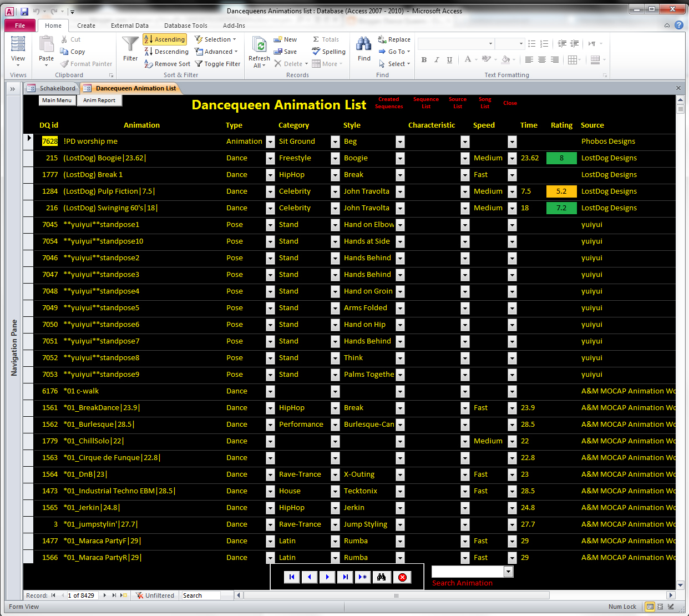689x616 pixels.
Task: Open Type dropdown for !PD worship me
Action: pos(270,142)
